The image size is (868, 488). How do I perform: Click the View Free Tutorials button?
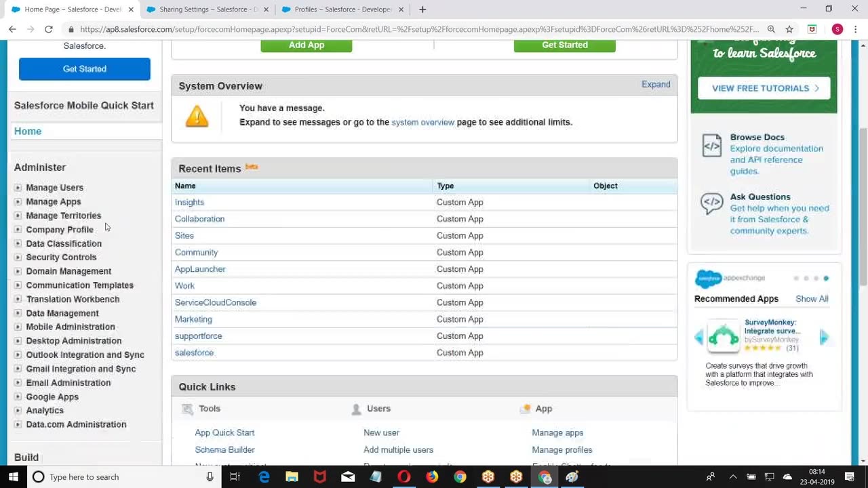pos(764,88)
